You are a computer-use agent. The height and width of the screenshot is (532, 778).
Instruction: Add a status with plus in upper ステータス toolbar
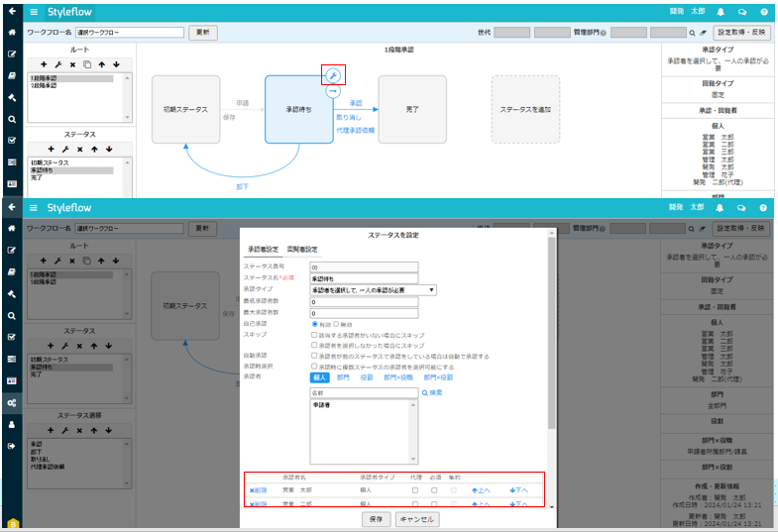click(x=51, y=150)
